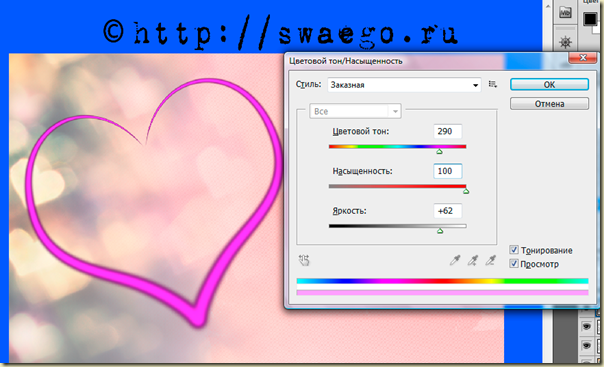The image size is (604, 367).
Task: Uncheck the Тонирование checkbox
Action: click(x=514, y=250)
